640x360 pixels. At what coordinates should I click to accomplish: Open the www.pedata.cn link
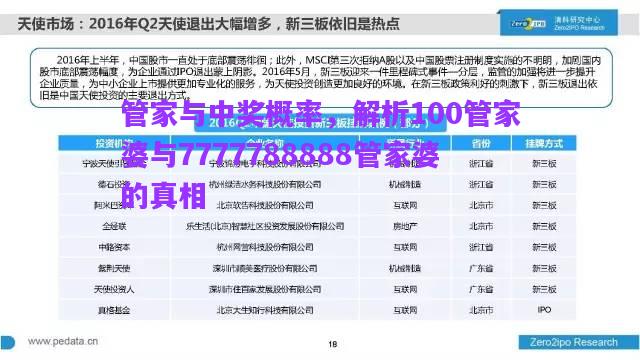[62, 341]
